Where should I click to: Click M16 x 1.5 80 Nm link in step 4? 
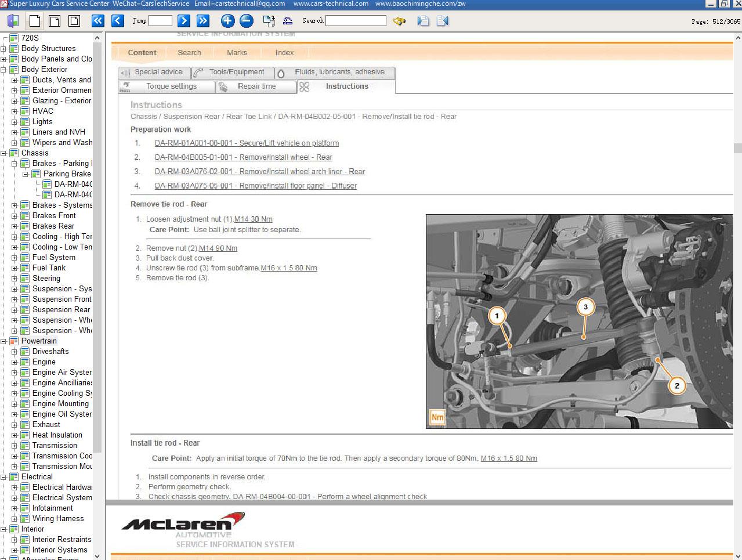point(289,268)
